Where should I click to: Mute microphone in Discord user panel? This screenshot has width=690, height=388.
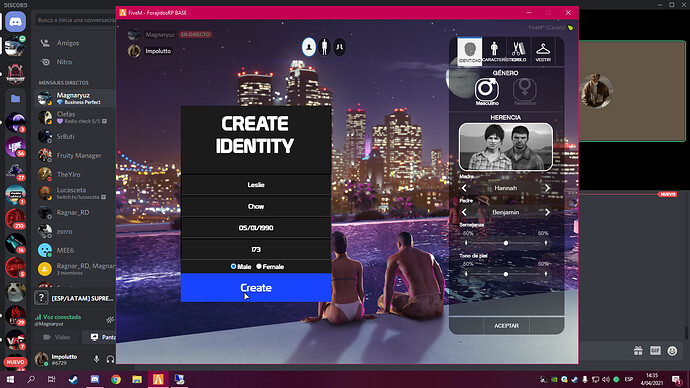[96, 359]
